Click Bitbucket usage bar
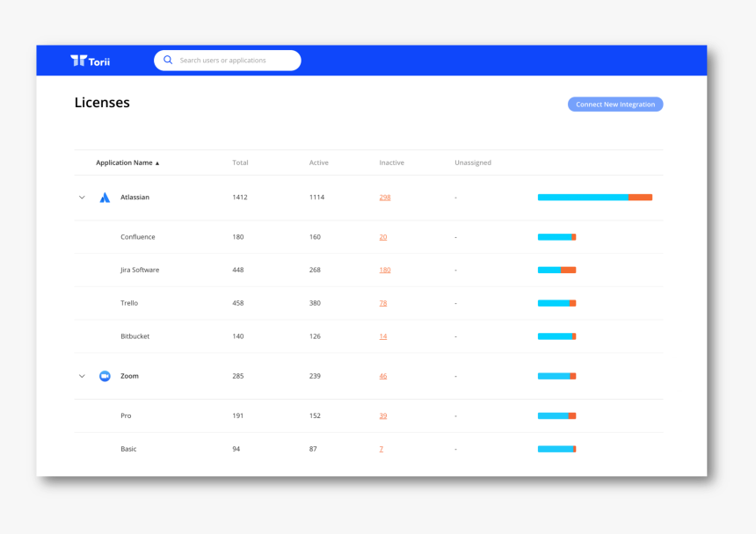 (x=556, y=336)
